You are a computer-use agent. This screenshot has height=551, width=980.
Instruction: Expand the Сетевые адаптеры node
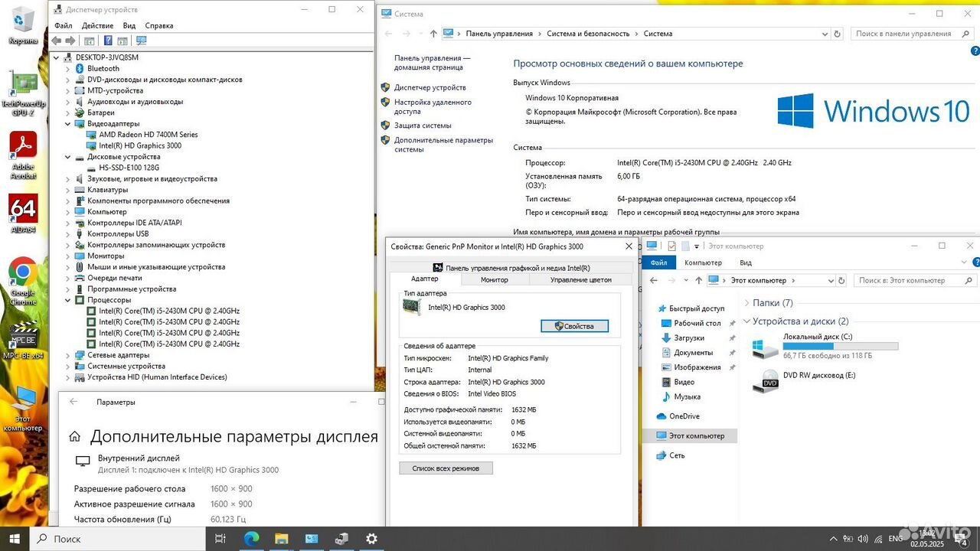[67, 355]
